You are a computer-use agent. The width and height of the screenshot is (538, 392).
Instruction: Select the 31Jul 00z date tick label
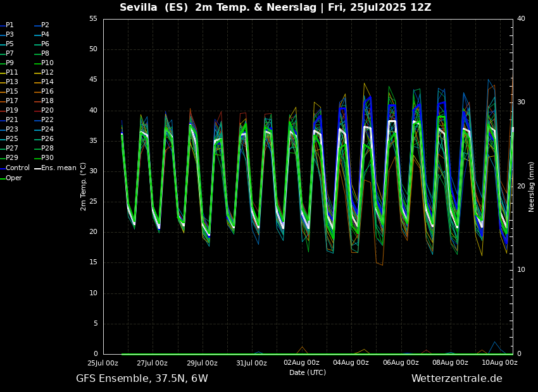coord(251,363)
